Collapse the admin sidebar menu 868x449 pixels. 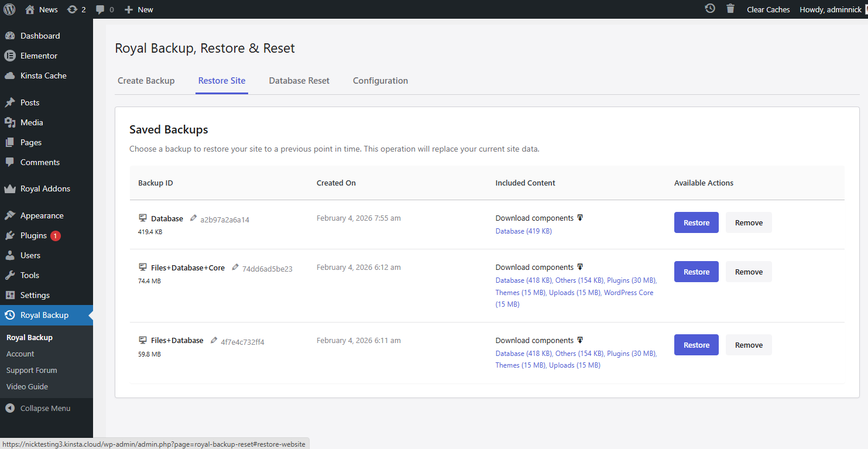pyautogui.click(x=39, y=408)
